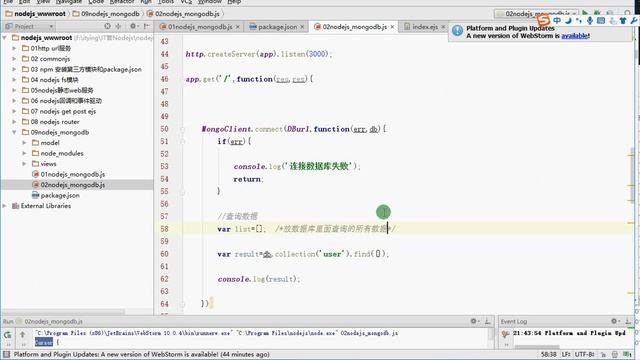The height and width of the screenshot is (360, 640).
Task: Click 02nodejs_mongodb.js breadcrumb in navigation bar
Action: click(x=183, y=14)
